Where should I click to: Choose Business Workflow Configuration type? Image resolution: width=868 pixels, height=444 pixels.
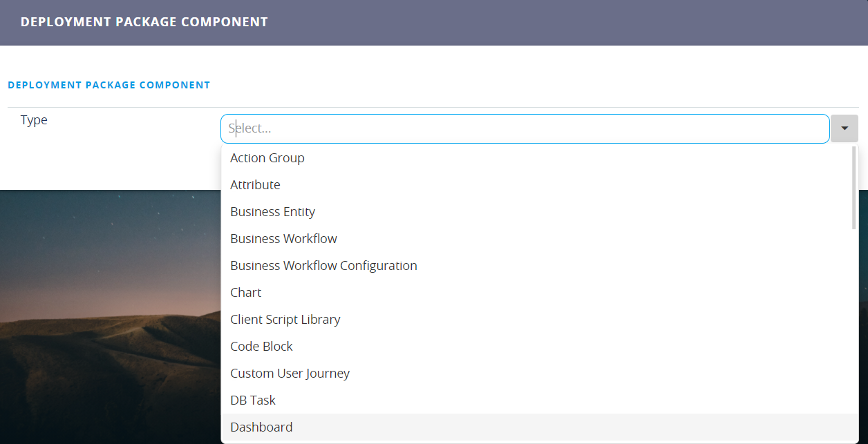[x=323, y=266]
